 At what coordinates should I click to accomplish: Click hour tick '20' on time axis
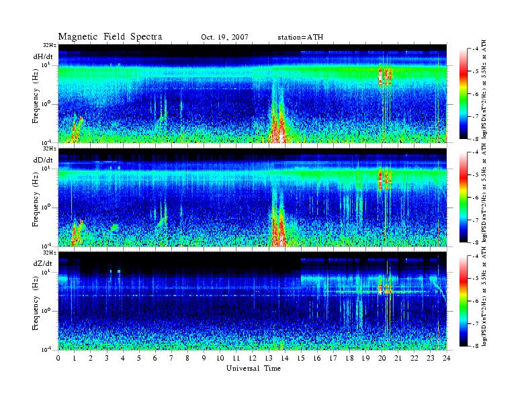click(382, 358)
